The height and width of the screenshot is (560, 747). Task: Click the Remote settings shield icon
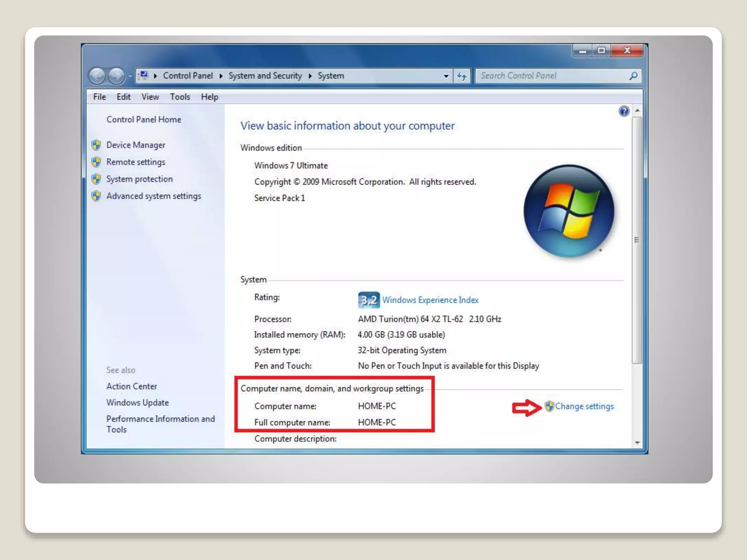pos(96,162)
